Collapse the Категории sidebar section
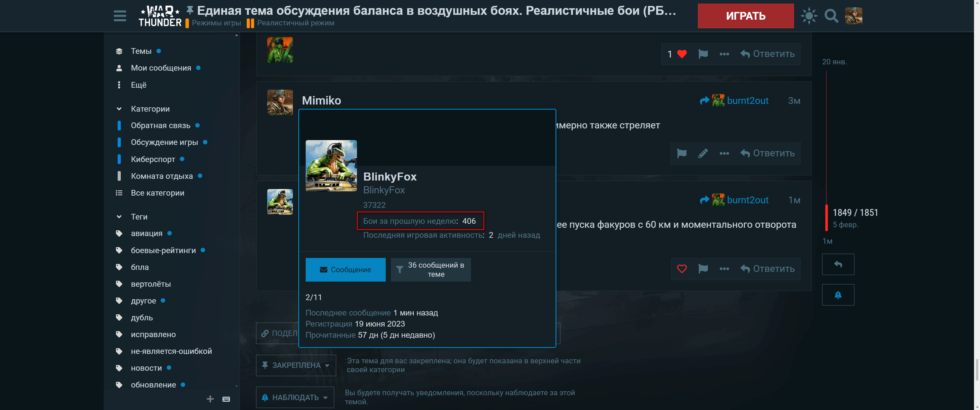980x410 pixels. pyautogui.click(x=119, y=109)
